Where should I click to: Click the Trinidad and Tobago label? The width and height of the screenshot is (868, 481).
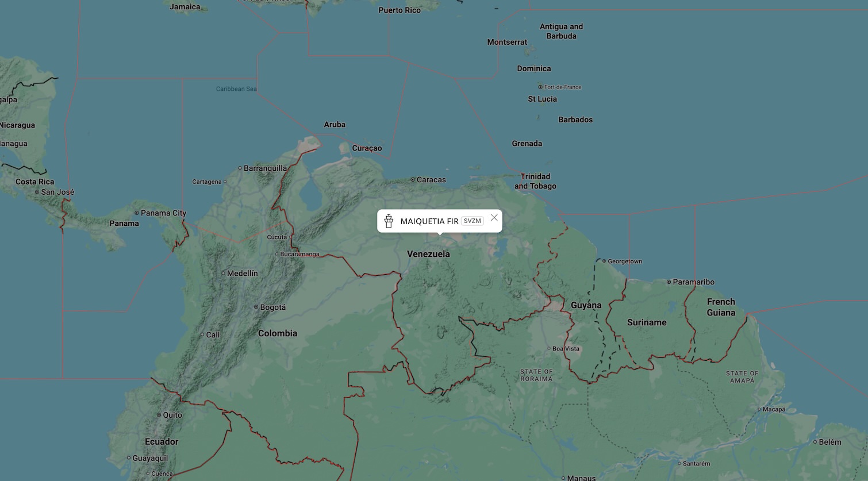(535, 181)
